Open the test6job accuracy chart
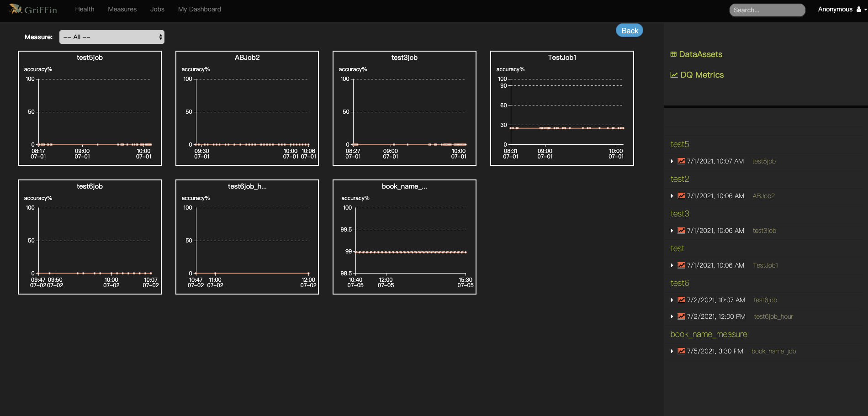The width and height of the screenshot is (868, 416). tap(90, 237)
